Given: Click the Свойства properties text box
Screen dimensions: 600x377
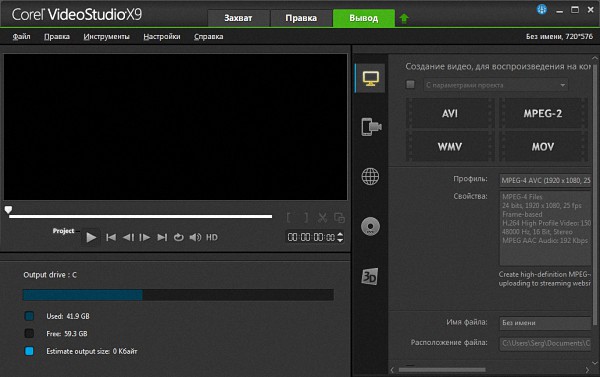Looking at the screenshot, I should [x=545, y=228].
